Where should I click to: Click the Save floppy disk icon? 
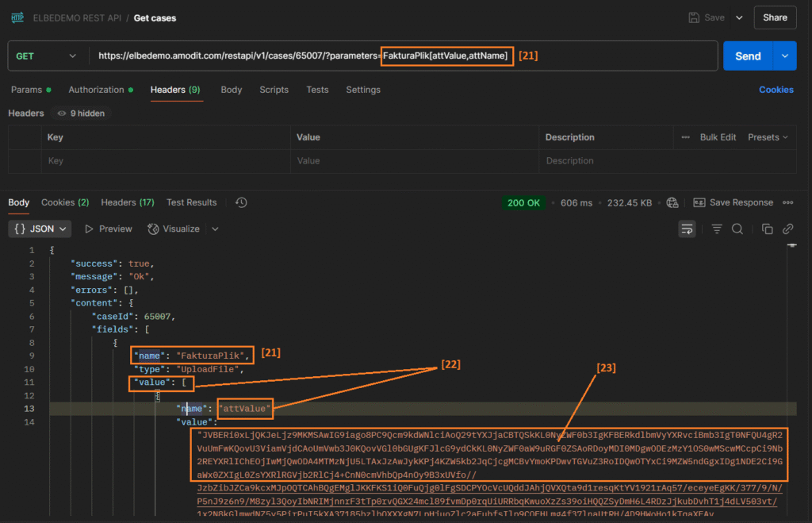(694, 17)
